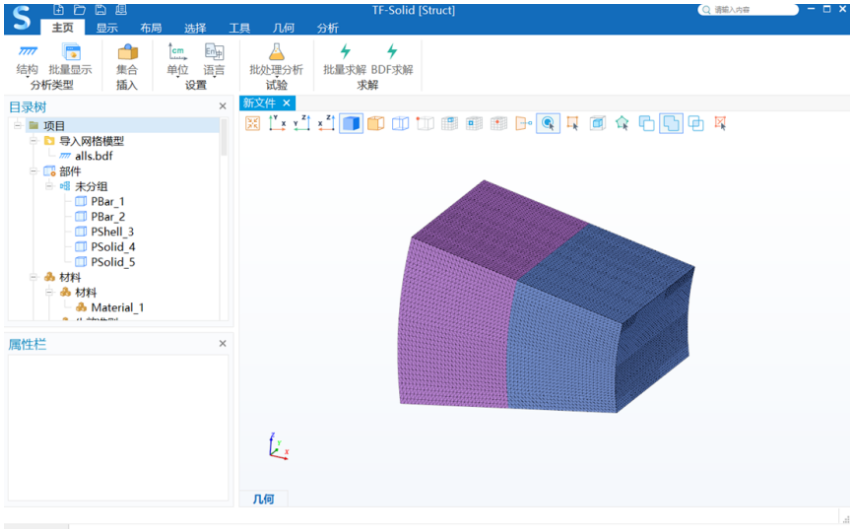The image size is (852, 529).
Task: Switch to the 主页 ribbon tab
Action: click(62, 28)
